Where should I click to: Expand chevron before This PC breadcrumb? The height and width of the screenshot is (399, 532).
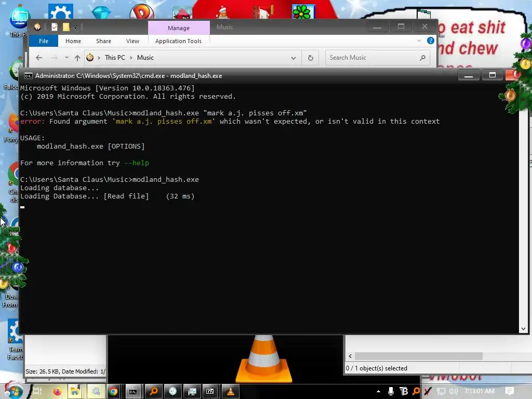coord(99,58)
